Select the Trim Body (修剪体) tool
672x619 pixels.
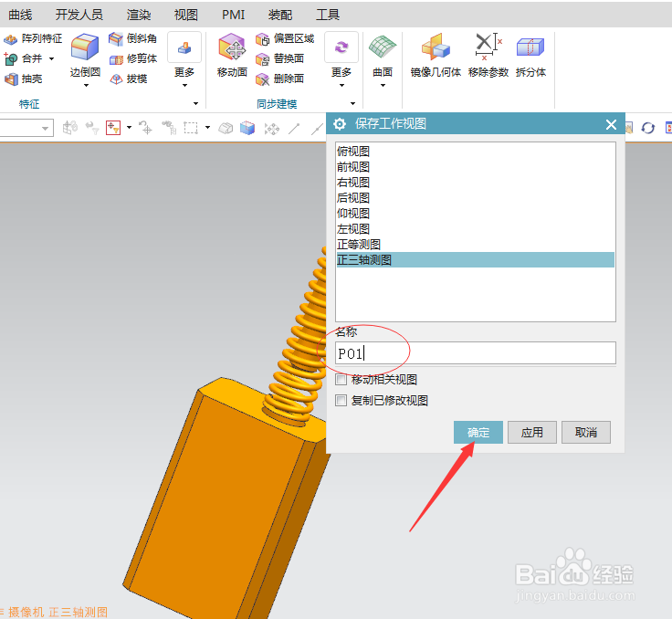coord(133,58)
